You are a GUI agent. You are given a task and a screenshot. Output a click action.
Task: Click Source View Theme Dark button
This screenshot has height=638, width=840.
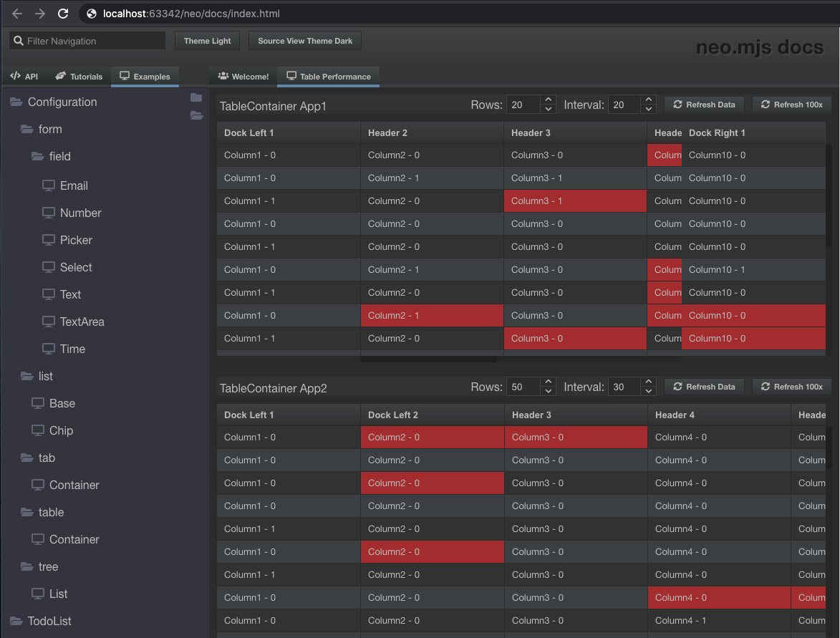tap(305, 41)
